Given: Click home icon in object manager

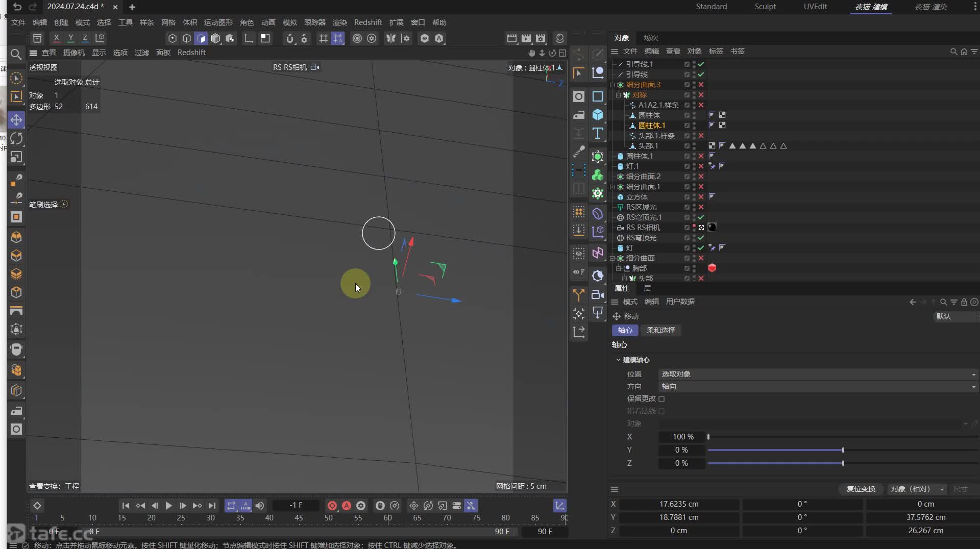Looking at the screenshot, I should tap(964, 52).
